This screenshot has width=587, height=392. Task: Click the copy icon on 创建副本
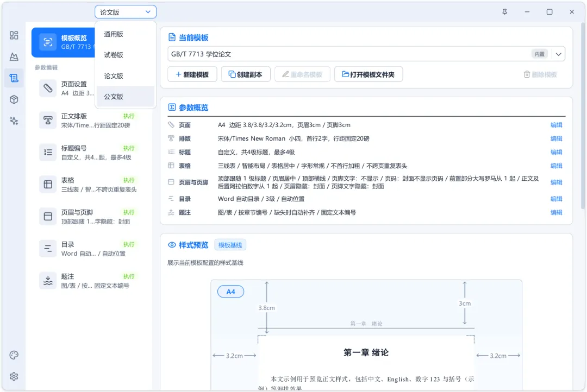(x=232, y=74)
